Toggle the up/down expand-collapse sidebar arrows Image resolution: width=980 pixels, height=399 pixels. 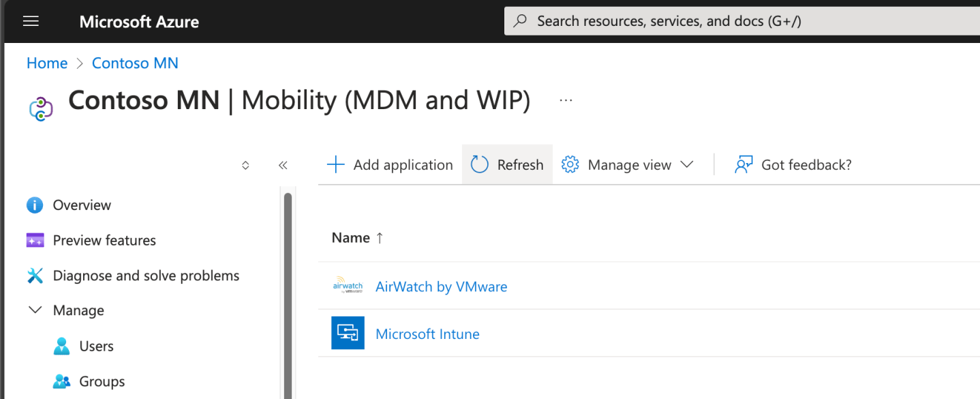(x=245, y=165)
